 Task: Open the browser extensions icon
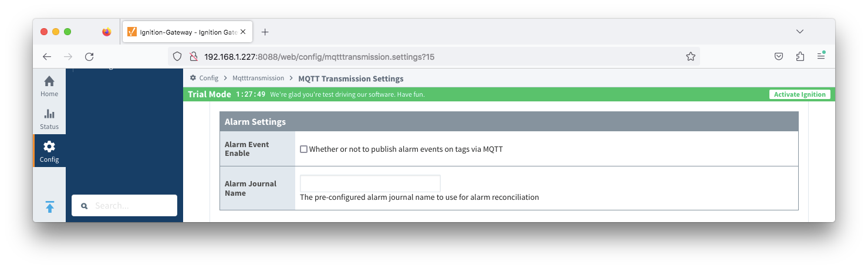tap(800, 57)
